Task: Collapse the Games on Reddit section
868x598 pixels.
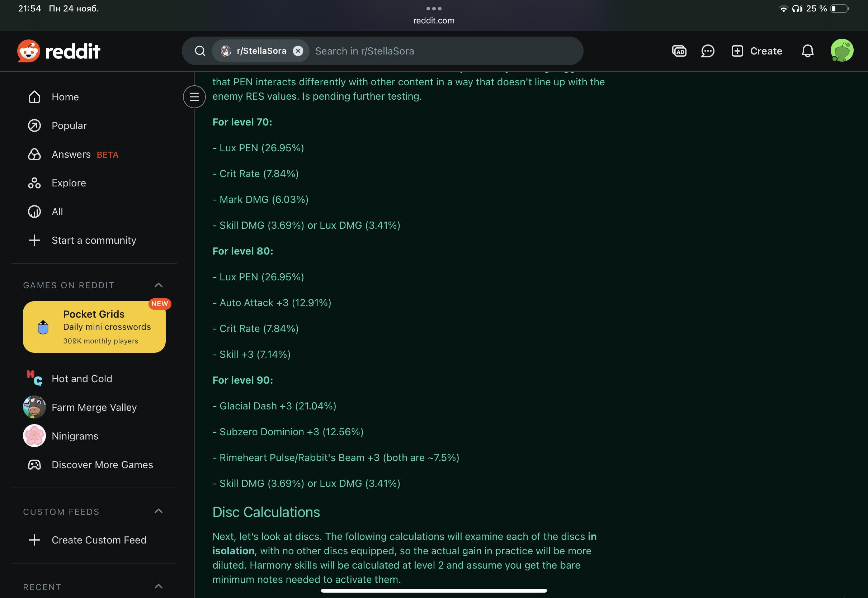Action: [159, 285]
